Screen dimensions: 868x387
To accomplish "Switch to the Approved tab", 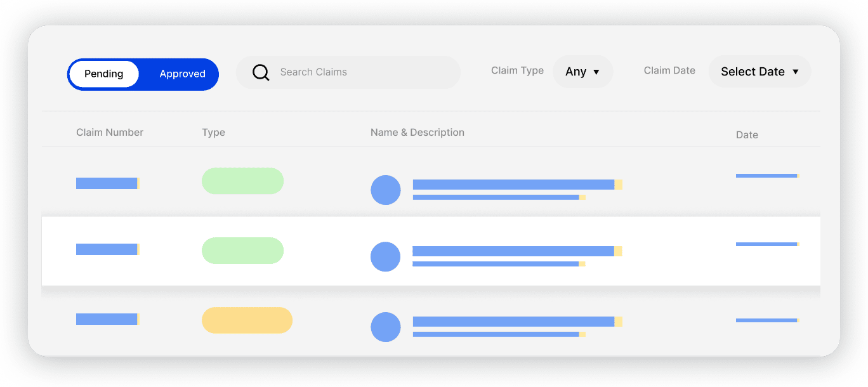I will (182, 74).
